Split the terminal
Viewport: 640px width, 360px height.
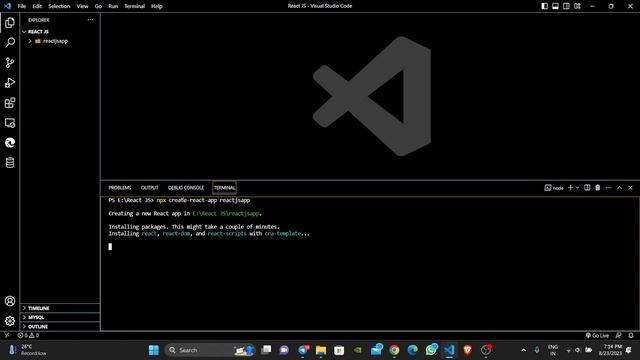pyautogui.click(x=587, y=187)
